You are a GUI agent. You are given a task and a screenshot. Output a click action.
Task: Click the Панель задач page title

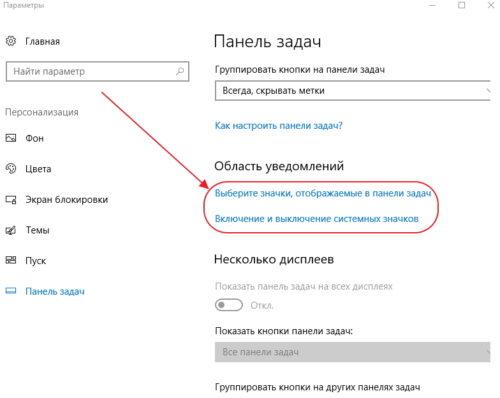point(267,42)
